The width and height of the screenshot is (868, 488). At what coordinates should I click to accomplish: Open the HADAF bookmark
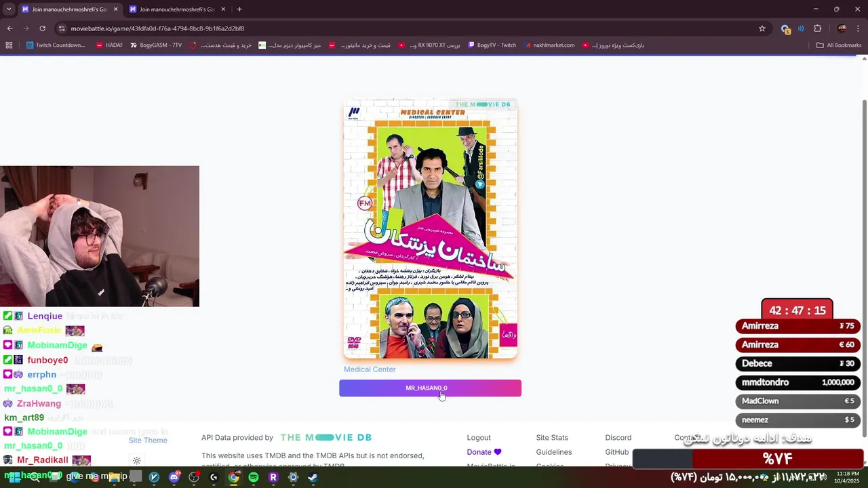click(109, 45)
